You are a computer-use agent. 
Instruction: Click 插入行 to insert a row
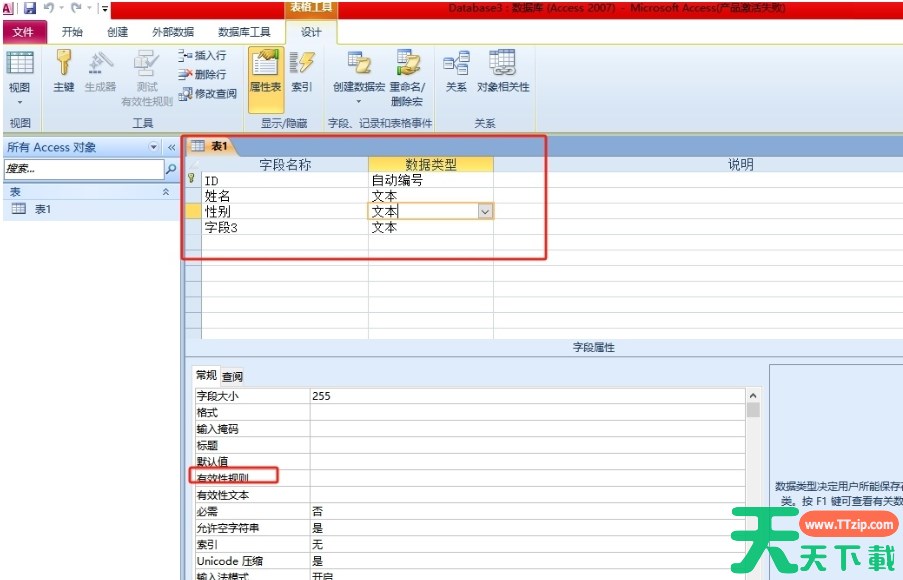tap(203, 56)
